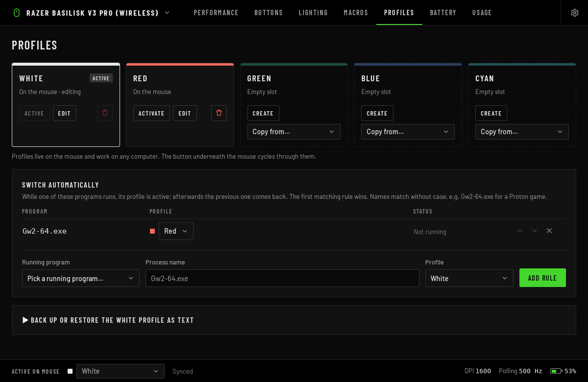Screen dimensions: 588x382
Task: Open the Lighting tab
Action: [x=313, y=13]
